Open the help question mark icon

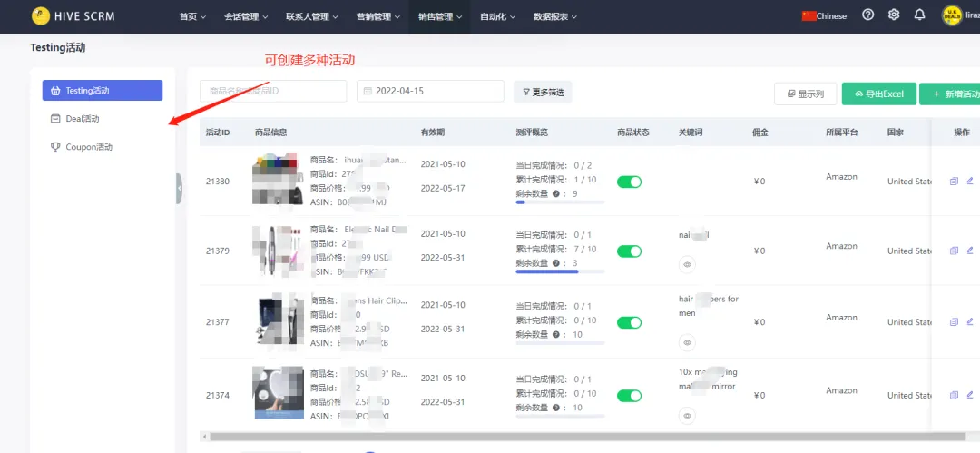click(867, 15)
